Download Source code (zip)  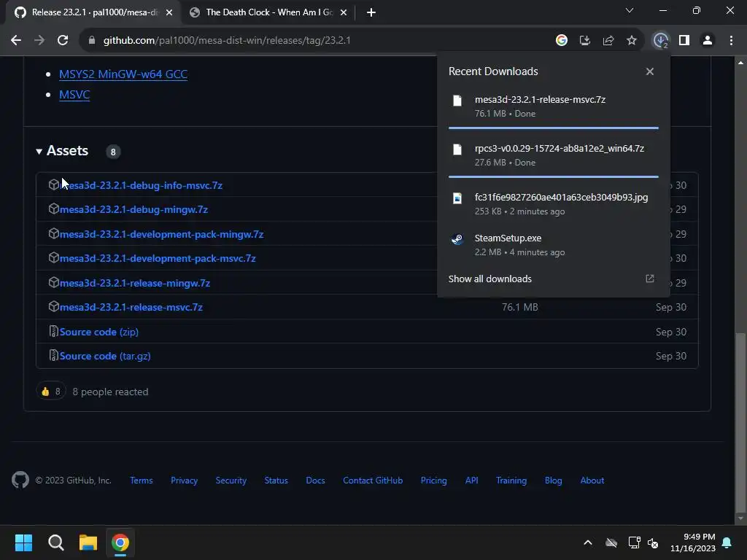[99, 332]
